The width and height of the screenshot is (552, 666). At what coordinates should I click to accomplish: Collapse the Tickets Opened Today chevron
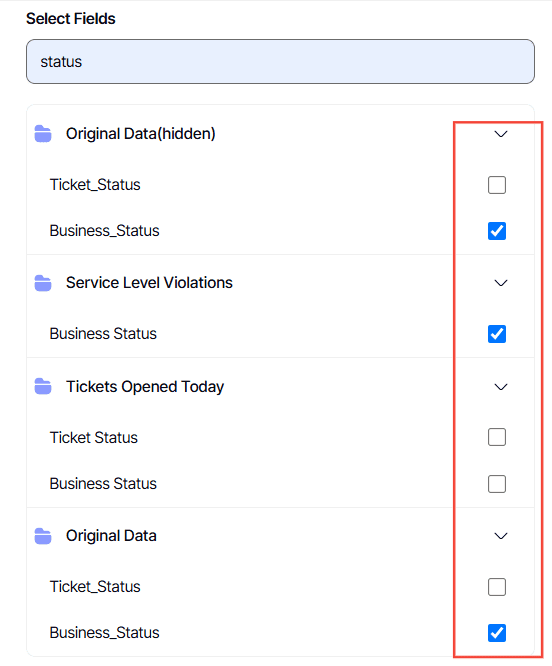tap(501, 387)
